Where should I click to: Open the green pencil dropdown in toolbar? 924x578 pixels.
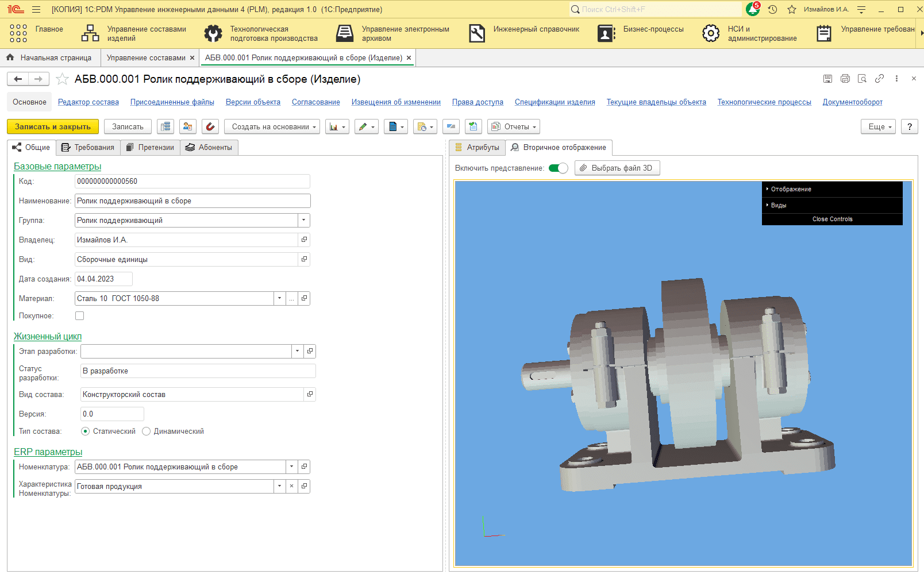367,126
